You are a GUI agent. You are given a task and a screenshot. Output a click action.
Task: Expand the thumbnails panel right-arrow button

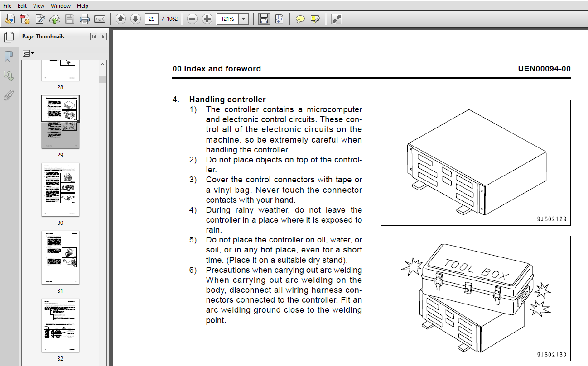coord(103,37)
